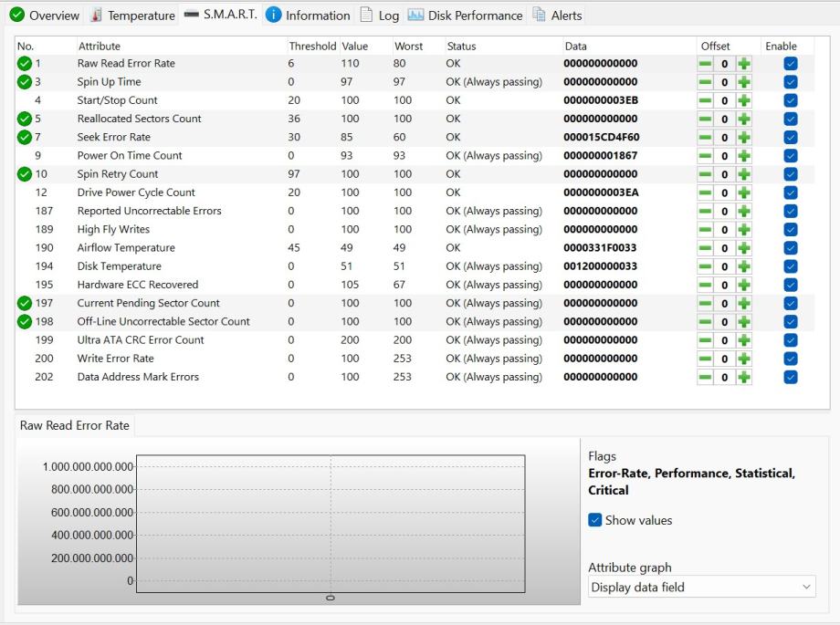Image resolution: width=840 pixels, height=625 pixels.
Task: Click data value 0000331F0033
Action: [600, 248]
